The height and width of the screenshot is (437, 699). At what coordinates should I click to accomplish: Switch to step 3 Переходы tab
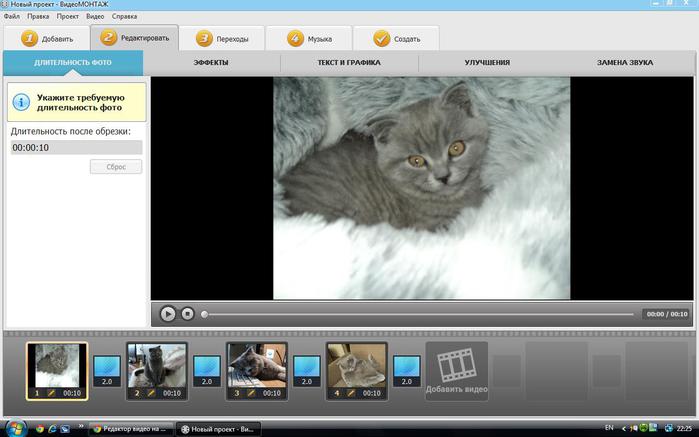222,39
